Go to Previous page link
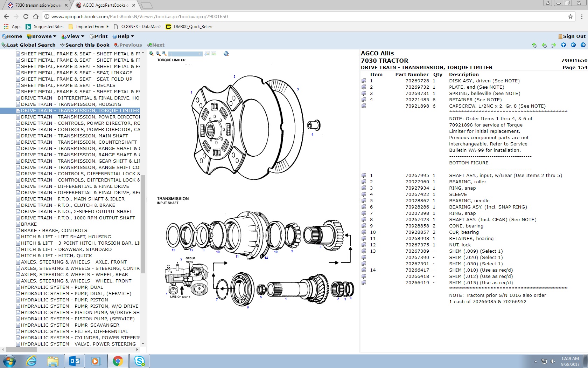The width and height of the screenshot is (588, 368). (128, 45)
